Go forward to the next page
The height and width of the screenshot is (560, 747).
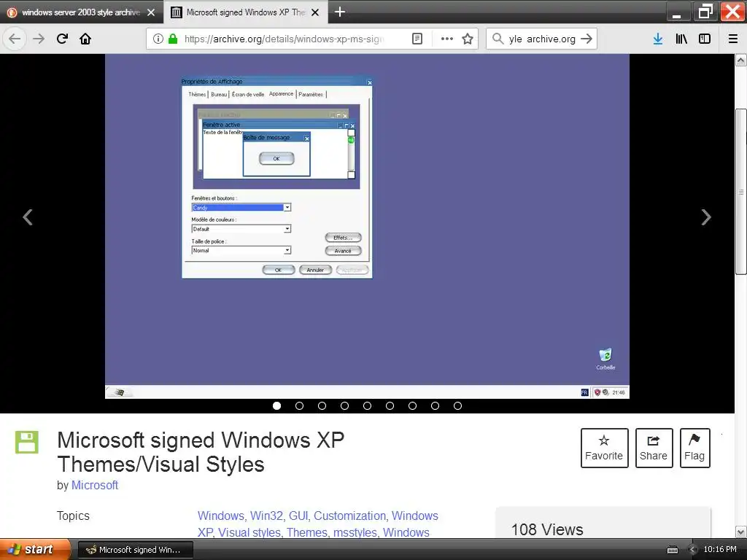coord(39,39)
